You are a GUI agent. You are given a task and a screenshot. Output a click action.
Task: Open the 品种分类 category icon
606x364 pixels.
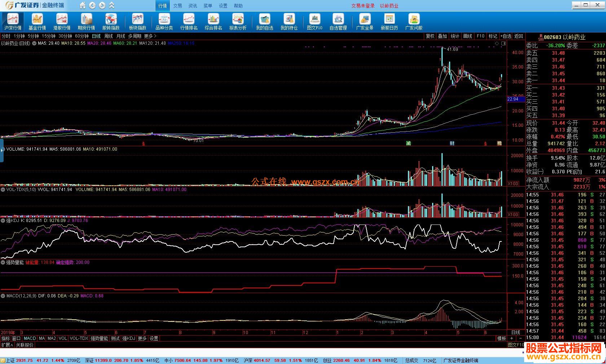[x=164, y=22]
